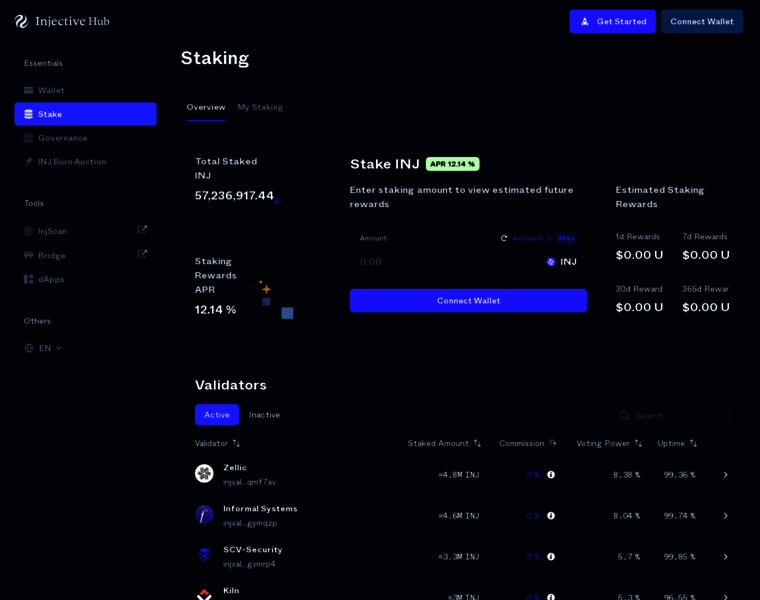Expand the Informal Systems row chevron
760x600 pixels.
point(726,516)
